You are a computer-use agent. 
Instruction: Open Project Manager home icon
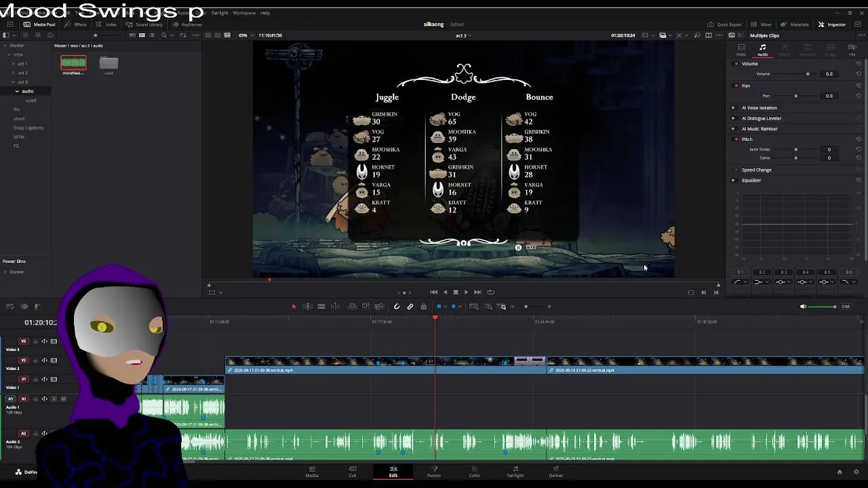click(840, 472)
